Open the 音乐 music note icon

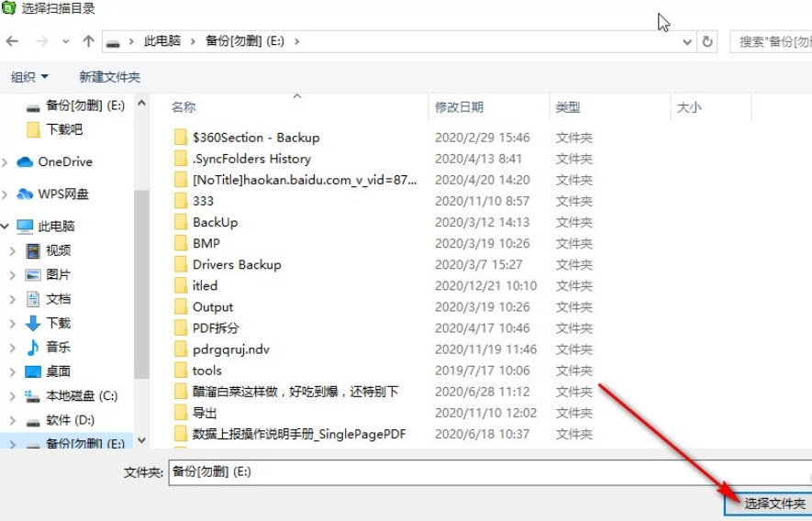tap(33, 348)
